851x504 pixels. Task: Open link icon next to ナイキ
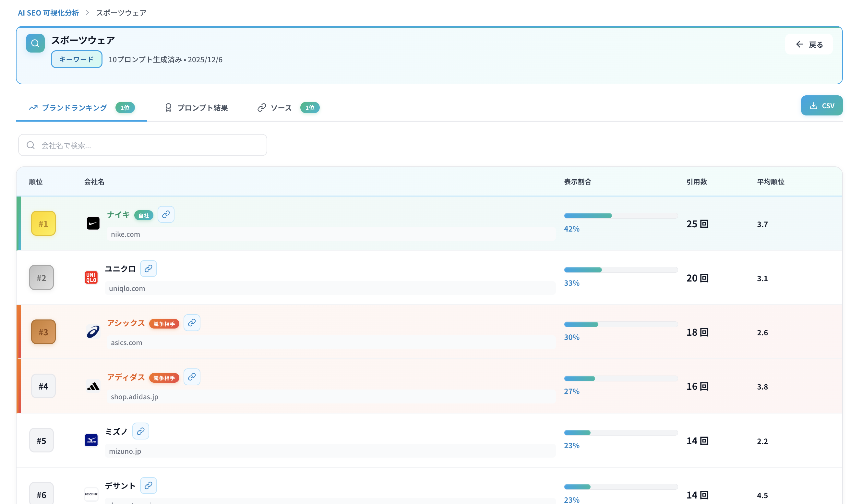(166, 214)
